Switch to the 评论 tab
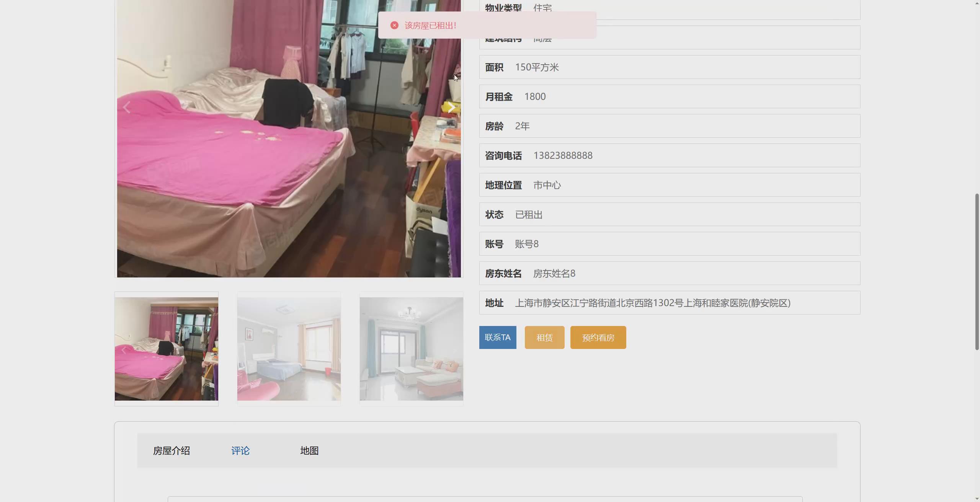 pyautogui.click(x=240, y=451)
